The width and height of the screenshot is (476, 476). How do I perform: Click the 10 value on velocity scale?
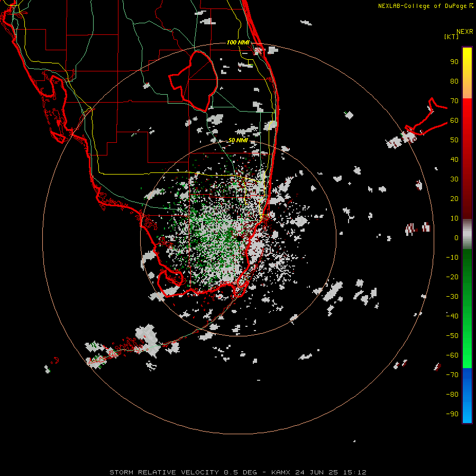tap(454, 218)
